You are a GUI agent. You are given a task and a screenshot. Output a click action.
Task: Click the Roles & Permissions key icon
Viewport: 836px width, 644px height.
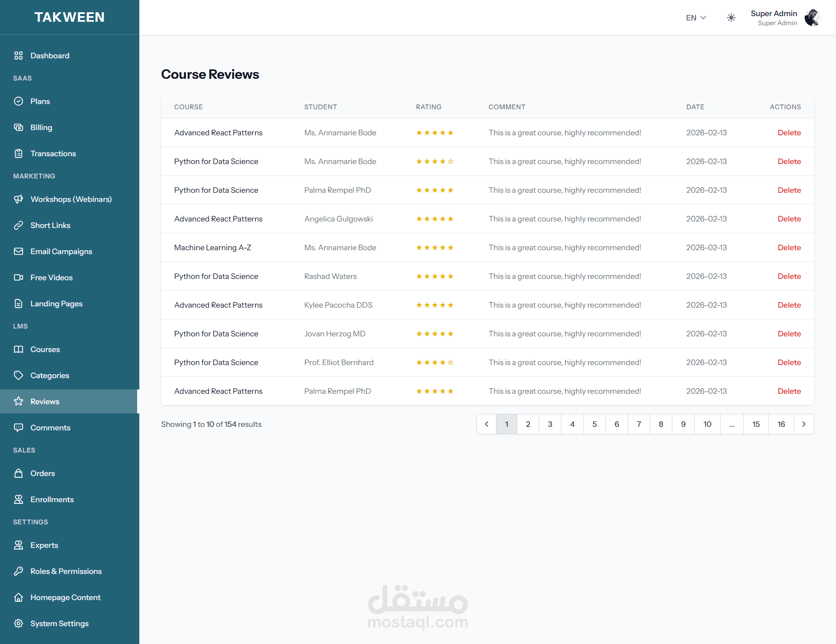pos(18,571)
